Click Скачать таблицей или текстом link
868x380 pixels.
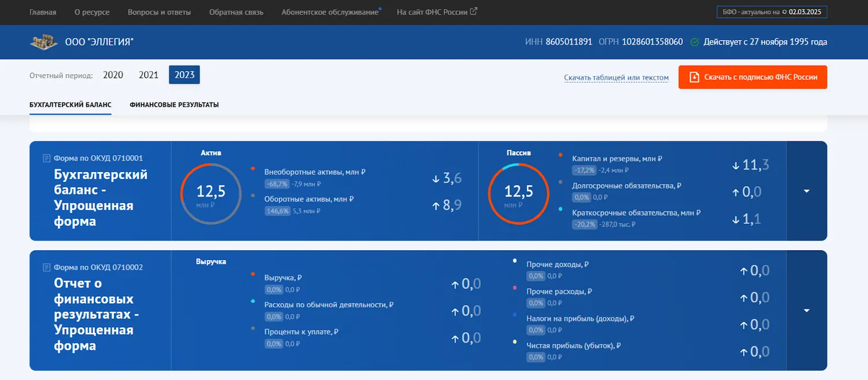point(616,78)
